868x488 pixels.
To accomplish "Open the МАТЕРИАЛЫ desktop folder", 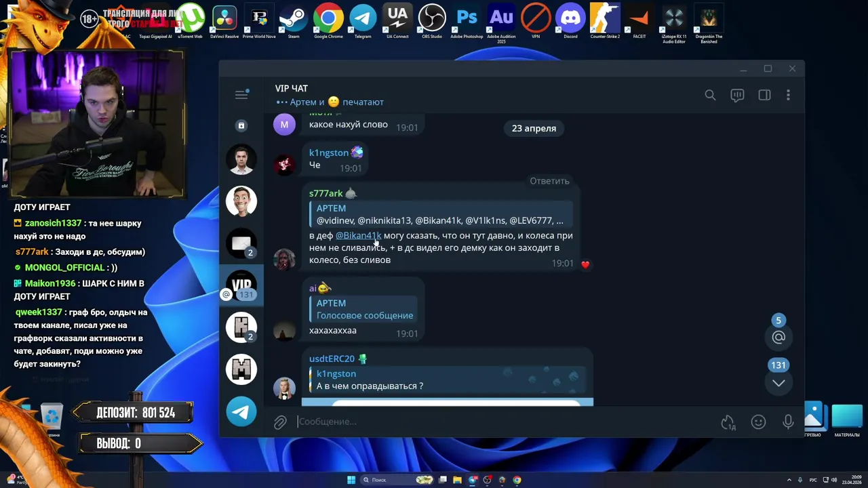I will (846, 420).
